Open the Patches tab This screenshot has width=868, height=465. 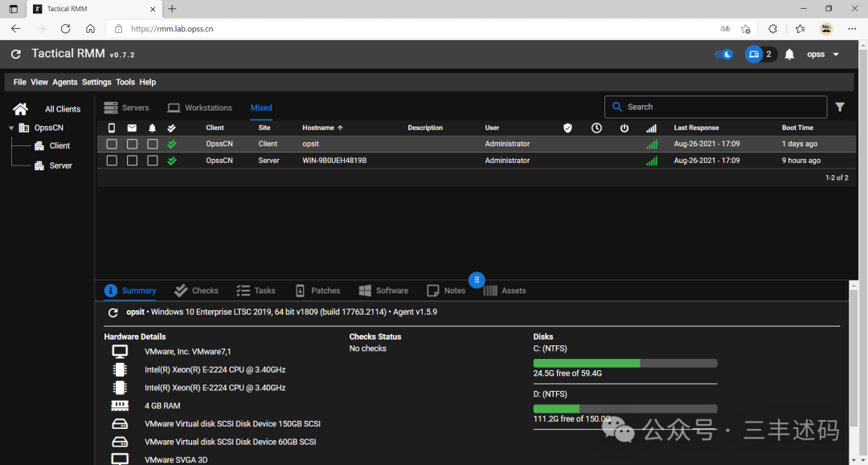(317, 290)
